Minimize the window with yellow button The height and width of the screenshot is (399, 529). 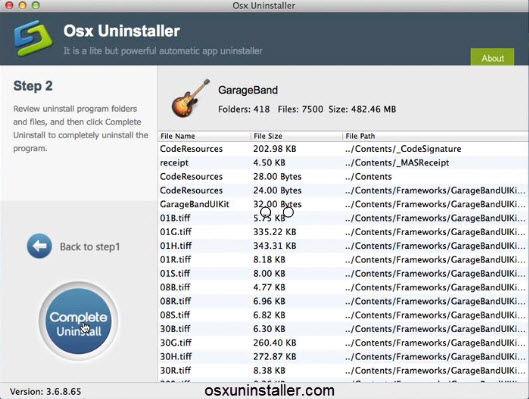click(22, 5)
